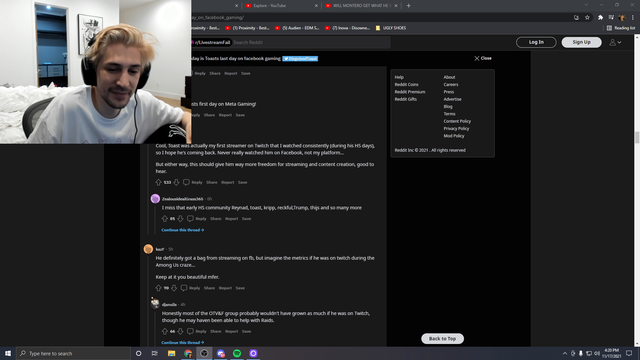Upvote the 65-point comment about the early HS community
640x360 pixels.
[165, 219]
